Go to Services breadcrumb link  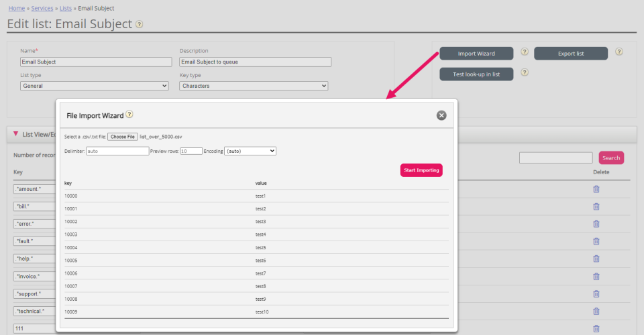[x=44, y=8]
